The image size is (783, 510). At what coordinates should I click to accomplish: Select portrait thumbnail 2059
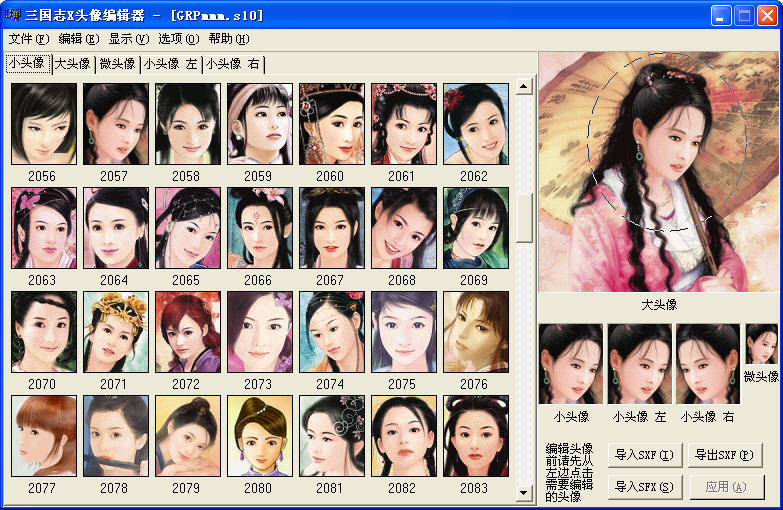260,124
